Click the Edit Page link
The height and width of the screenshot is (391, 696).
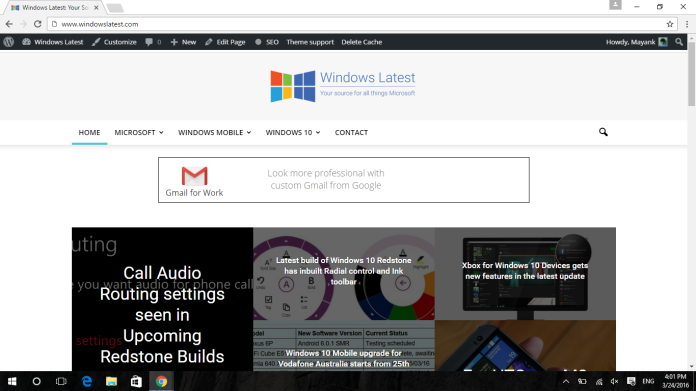pyautogui.click(x=225, y=42)
